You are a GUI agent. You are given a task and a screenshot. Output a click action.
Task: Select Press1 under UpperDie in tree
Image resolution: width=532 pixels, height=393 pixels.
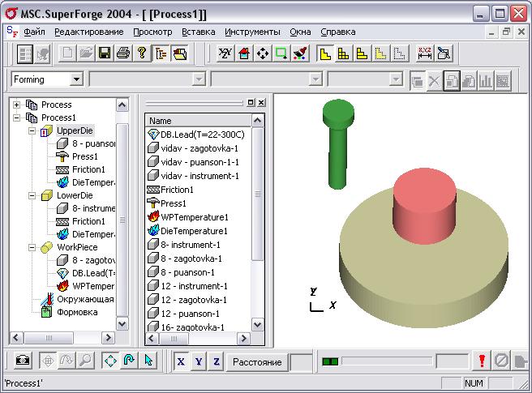(x=85, y=156)
